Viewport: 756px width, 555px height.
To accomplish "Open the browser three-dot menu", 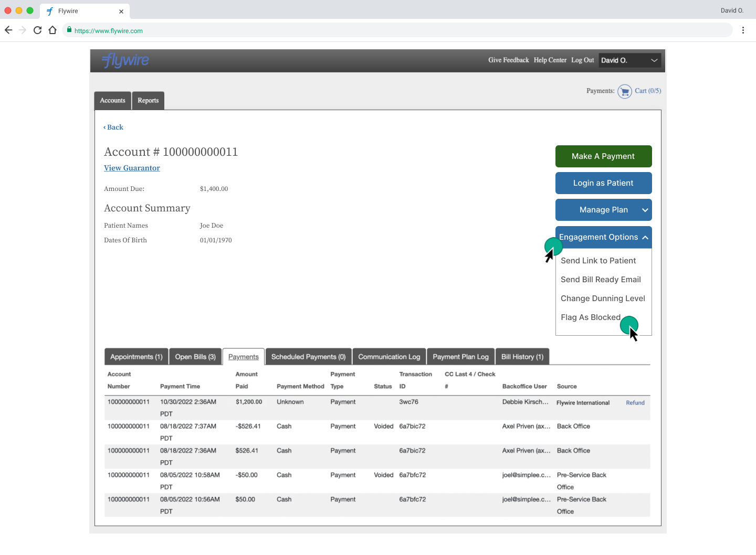I will point(743,30).
